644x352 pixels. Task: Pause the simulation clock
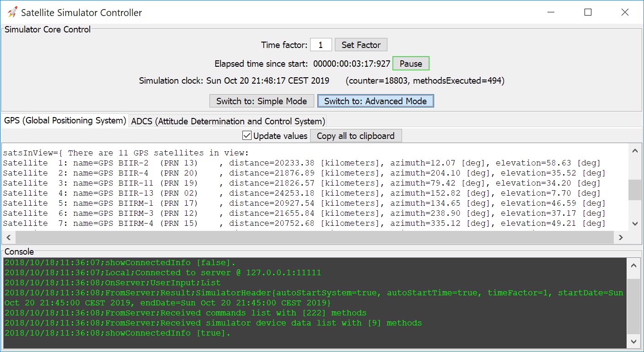(410, 64)
